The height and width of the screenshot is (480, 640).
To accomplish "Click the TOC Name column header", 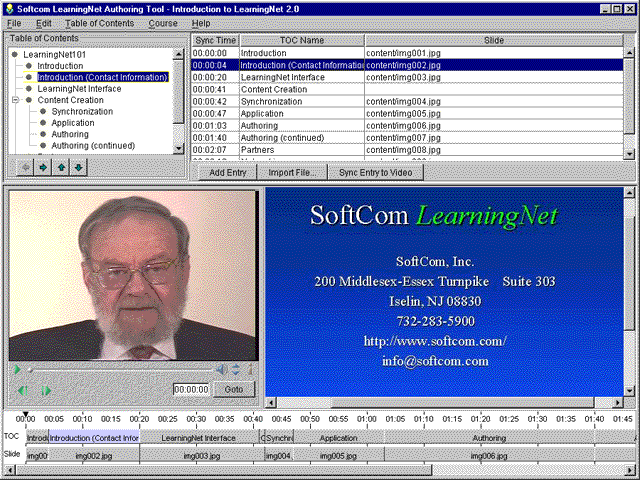I will pos(302,40).
